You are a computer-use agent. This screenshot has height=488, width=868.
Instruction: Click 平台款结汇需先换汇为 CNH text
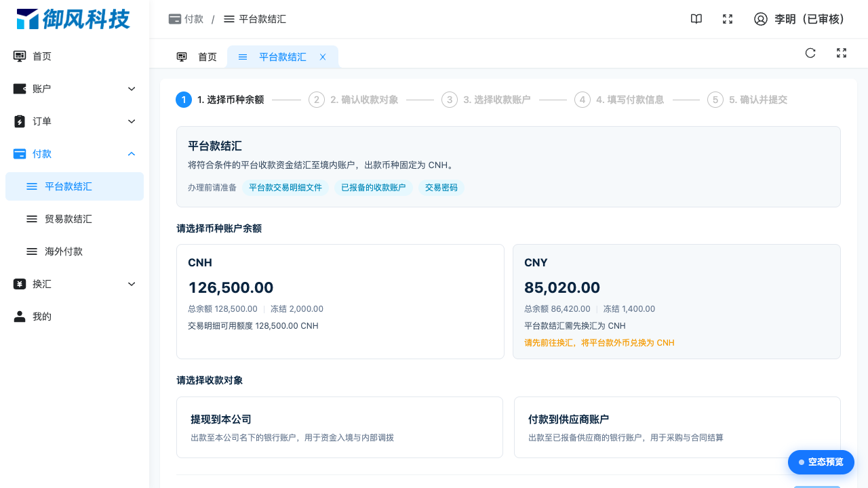tap(575, 326)
